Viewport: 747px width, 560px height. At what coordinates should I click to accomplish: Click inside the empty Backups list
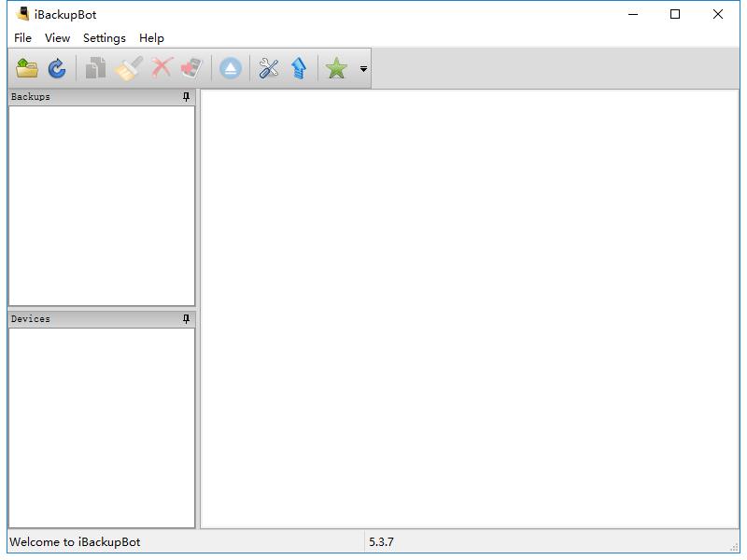click(102, 205)
